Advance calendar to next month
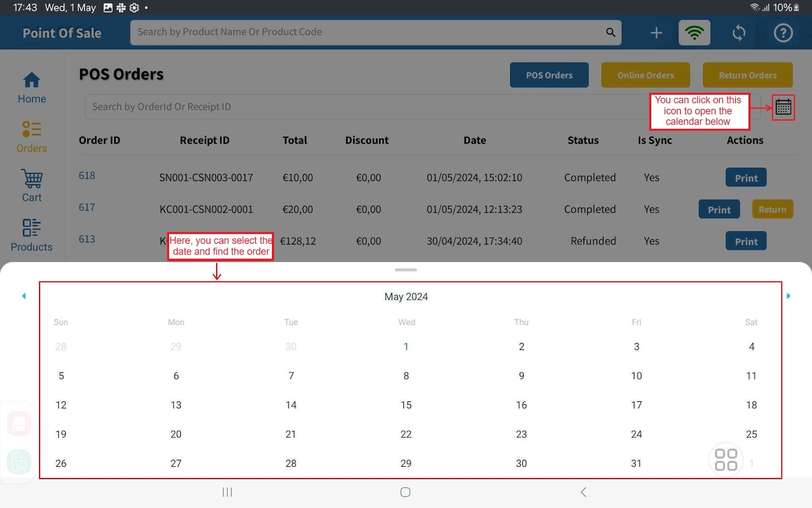This screenshot has width=812, height=508. point(788,296)
